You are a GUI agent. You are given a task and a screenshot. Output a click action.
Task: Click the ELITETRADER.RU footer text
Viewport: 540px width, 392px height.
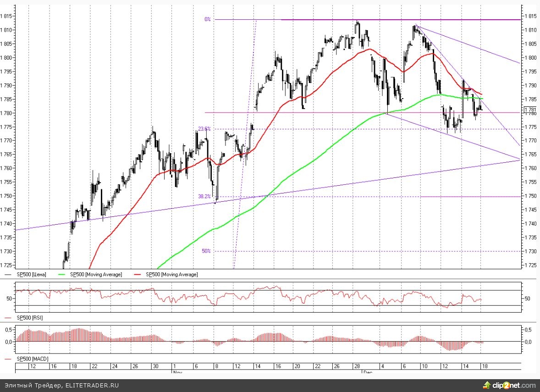(92, 385)
